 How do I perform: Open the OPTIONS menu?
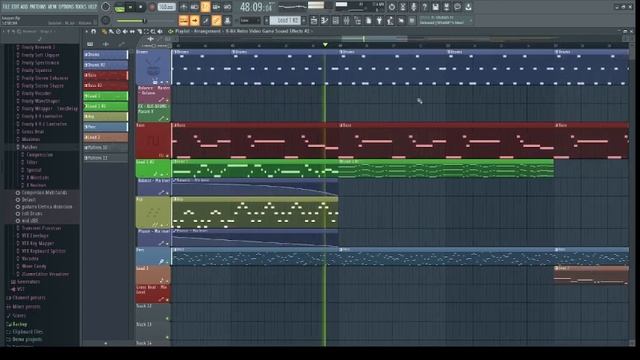(66, 7)
